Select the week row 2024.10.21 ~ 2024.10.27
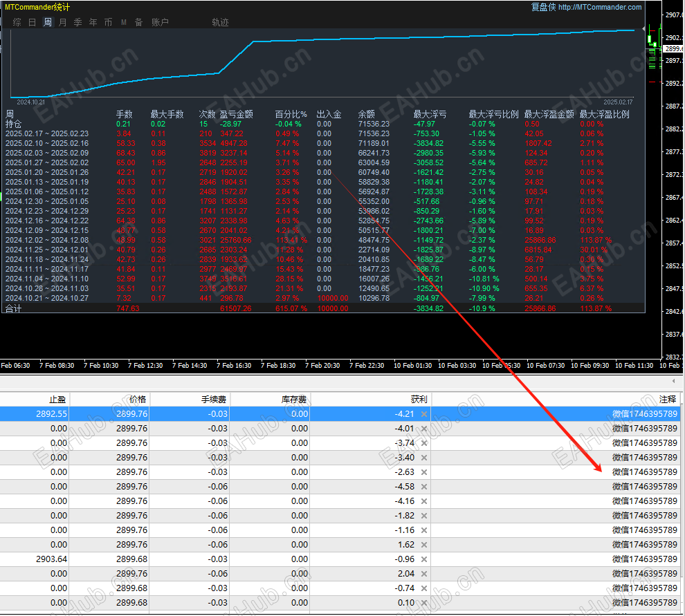685x616 pixels. [323, 298]
